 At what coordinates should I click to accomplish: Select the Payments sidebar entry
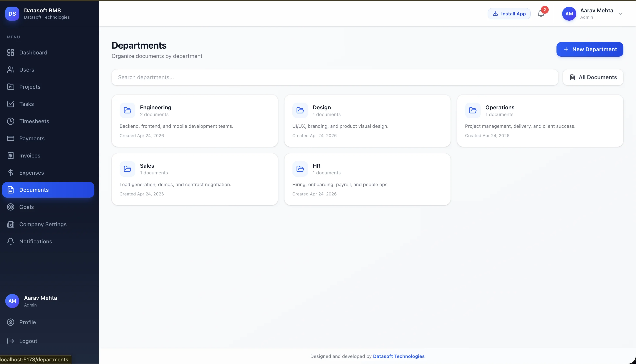tap(32, 138)
